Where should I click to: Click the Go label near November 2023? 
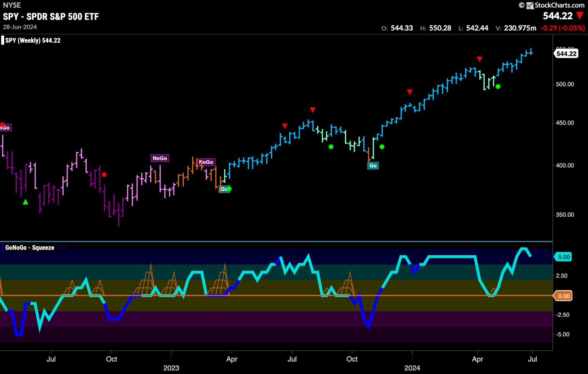pyautogui.click(x=373, y=166)
